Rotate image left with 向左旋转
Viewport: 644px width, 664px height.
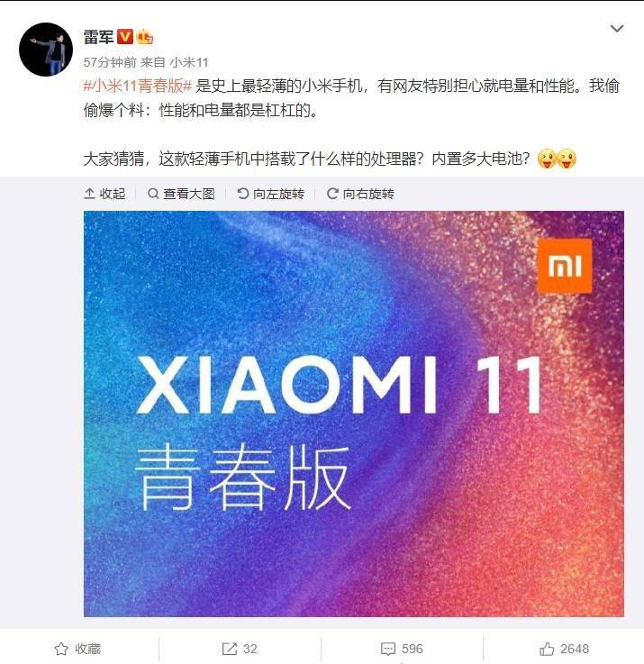pos(270,194)
